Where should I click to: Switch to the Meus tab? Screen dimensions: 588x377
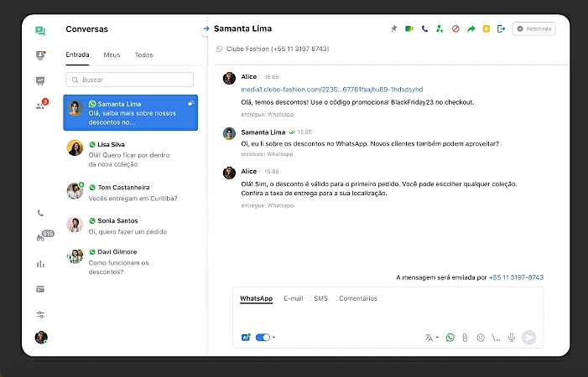112,55
